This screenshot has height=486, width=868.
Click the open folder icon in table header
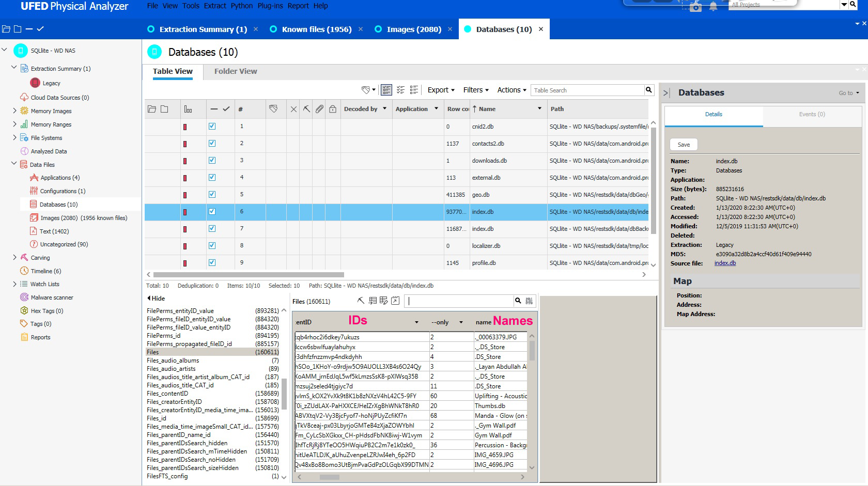152,109
